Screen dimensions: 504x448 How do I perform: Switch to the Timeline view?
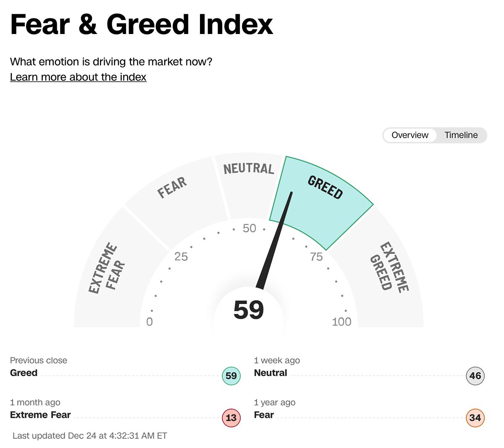(461, 135)
